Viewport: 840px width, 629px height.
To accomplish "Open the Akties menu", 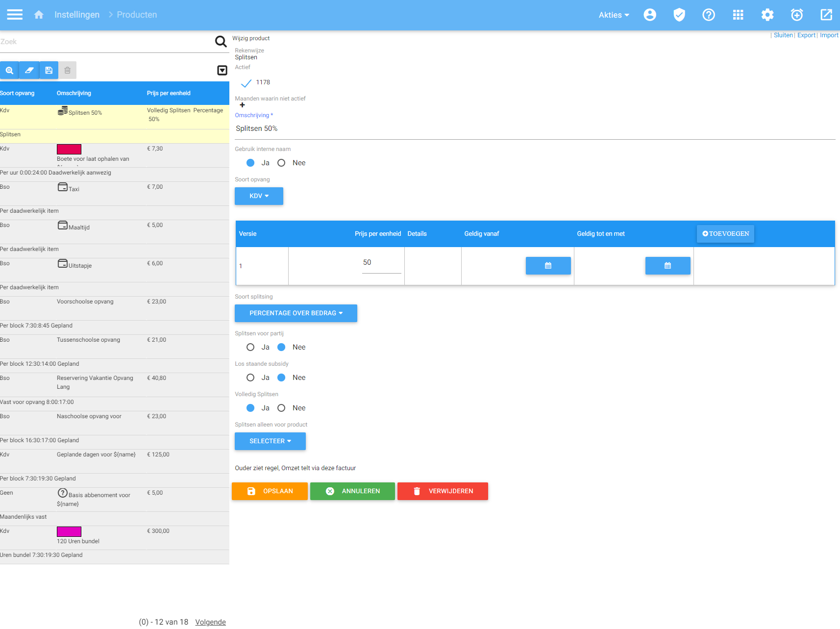I will click(x=614, y=15).
